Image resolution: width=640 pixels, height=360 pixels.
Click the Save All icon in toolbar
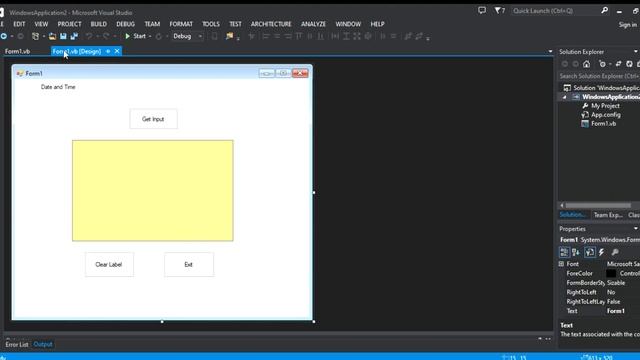[74, 36]
